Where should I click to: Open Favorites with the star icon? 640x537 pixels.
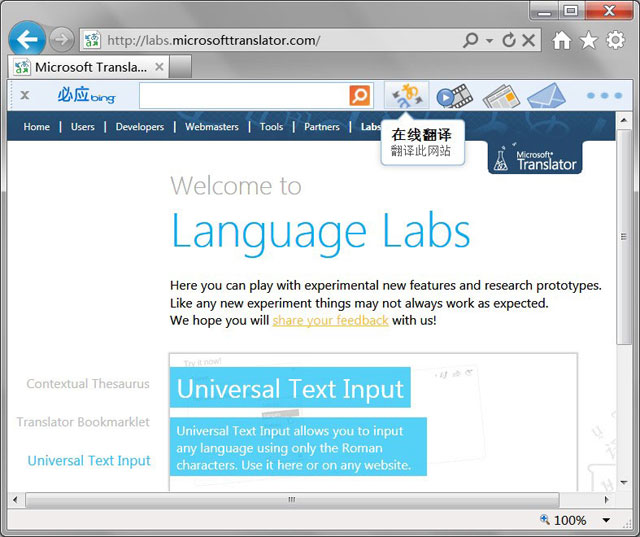point(588,40)
